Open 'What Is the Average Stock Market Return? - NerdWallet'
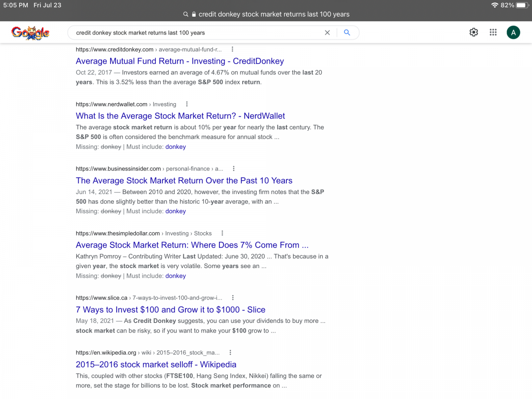This screenshot has height=399, width=532. (x=180, y=116)
